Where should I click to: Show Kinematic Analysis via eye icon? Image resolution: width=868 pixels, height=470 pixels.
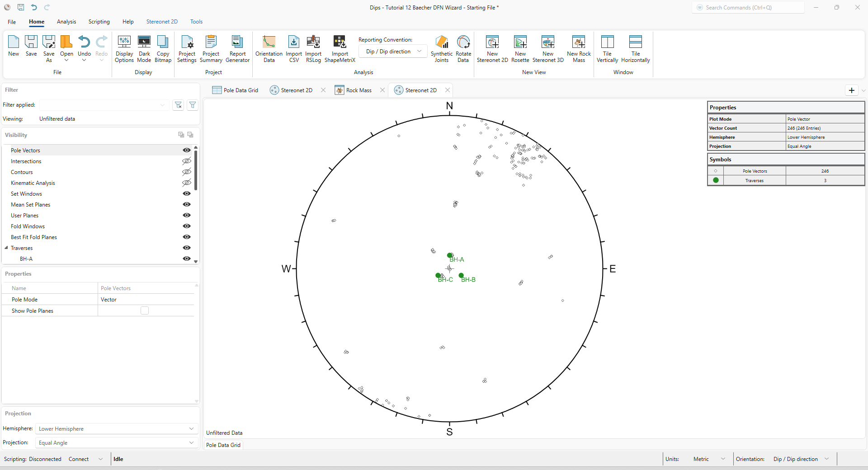click(186, 183)
